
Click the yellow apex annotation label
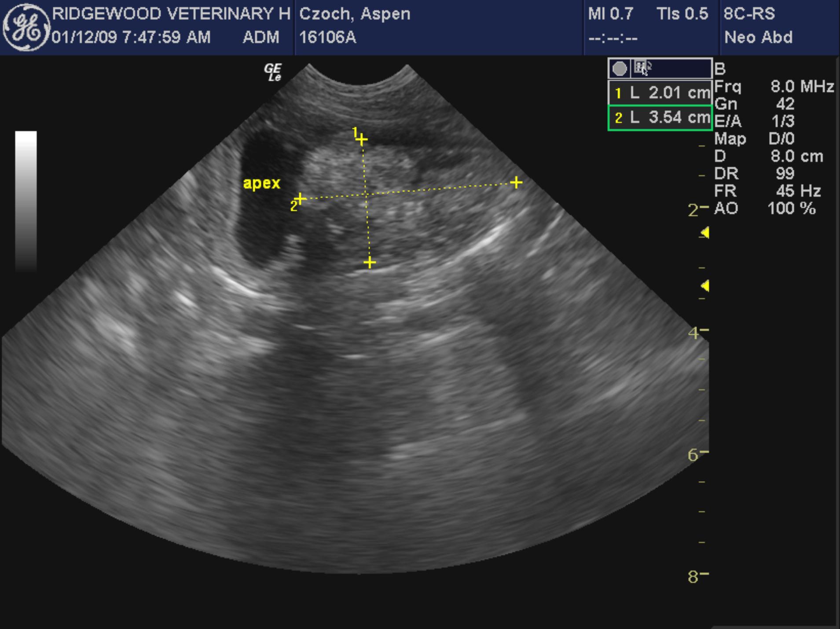(x=261, y=183)
